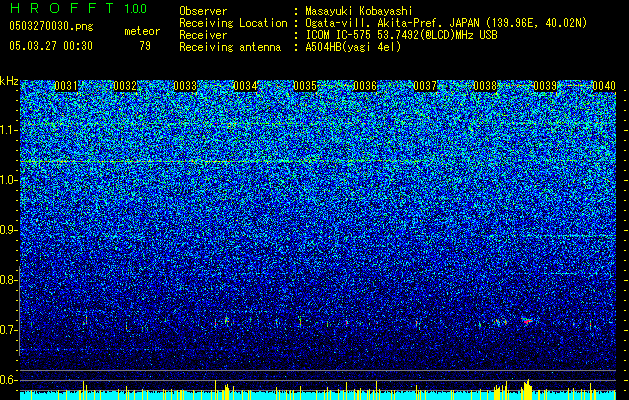The image size is (629, 400).
Task: Click the location text Ogata-vill. Akita-Pref. JAPAN
Action: [x=393, y=23]
